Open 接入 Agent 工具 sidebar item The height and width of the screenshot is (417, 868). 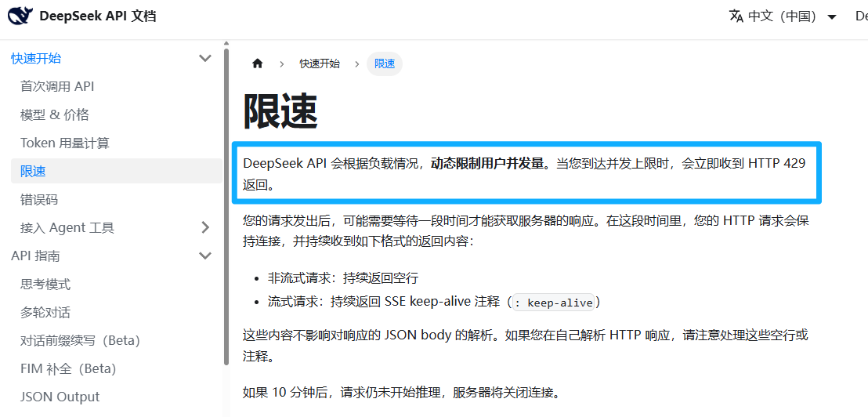(x=67, y=227)
